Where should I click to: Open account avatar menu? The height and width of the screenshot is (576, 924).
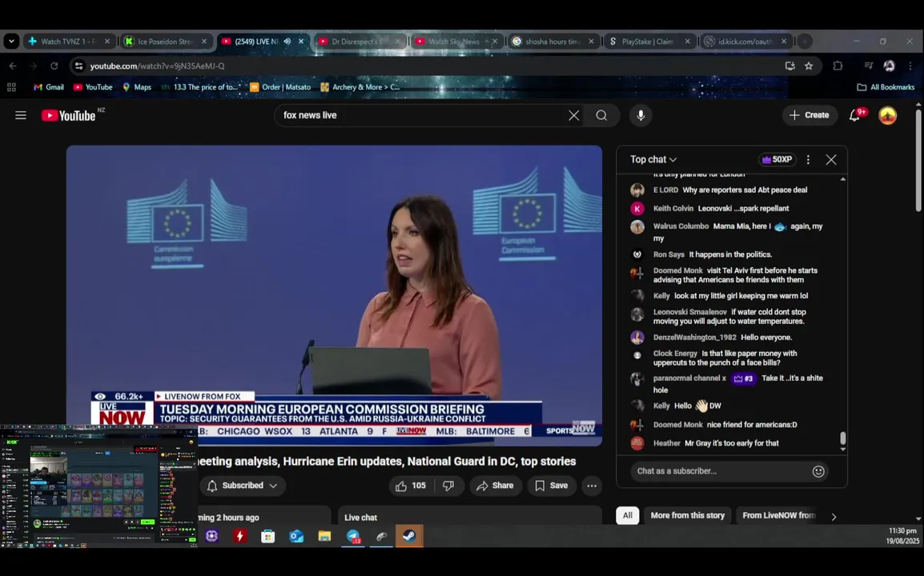click(887, 115)
